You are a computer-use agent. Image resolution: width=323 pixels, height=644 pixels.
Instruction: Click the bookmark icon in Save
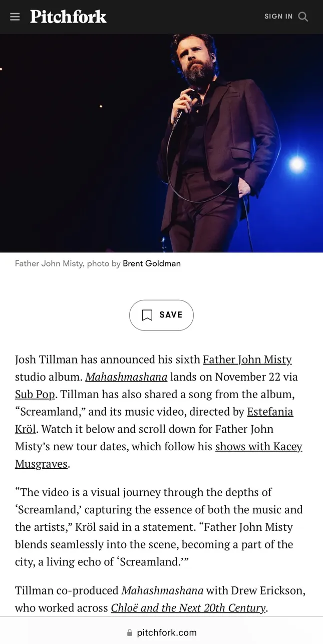pos(147,315)
